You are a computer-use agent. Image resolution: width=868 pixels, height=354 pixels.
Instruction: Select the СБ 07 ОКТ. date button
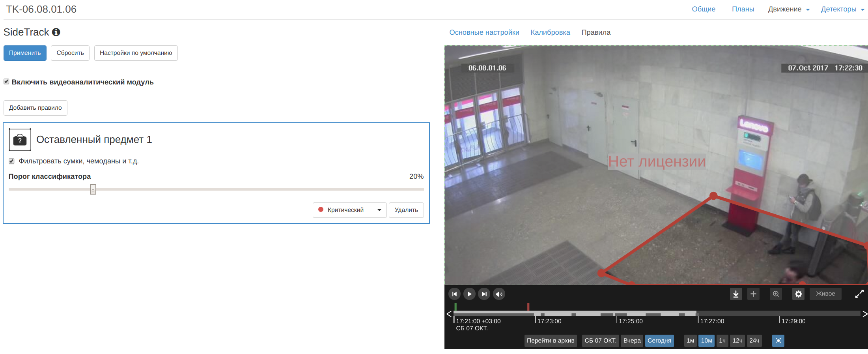tap(600, 341)
